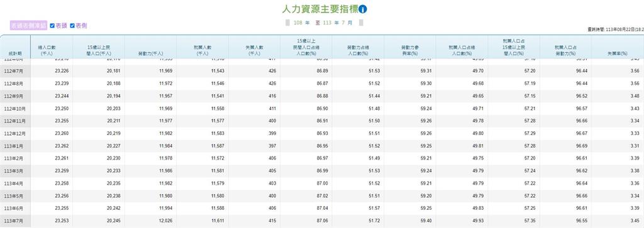Image resolution: width=644 pixels, height=228 pixels.
Task: Click the 統計期 column header
Action: 15,53
